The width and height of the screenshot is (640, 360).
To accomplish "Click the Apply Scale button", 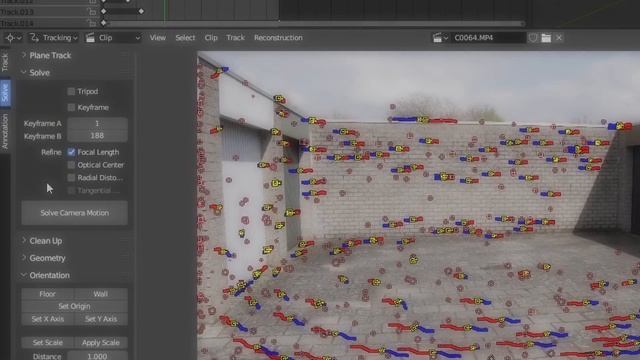I will [101, 342].
